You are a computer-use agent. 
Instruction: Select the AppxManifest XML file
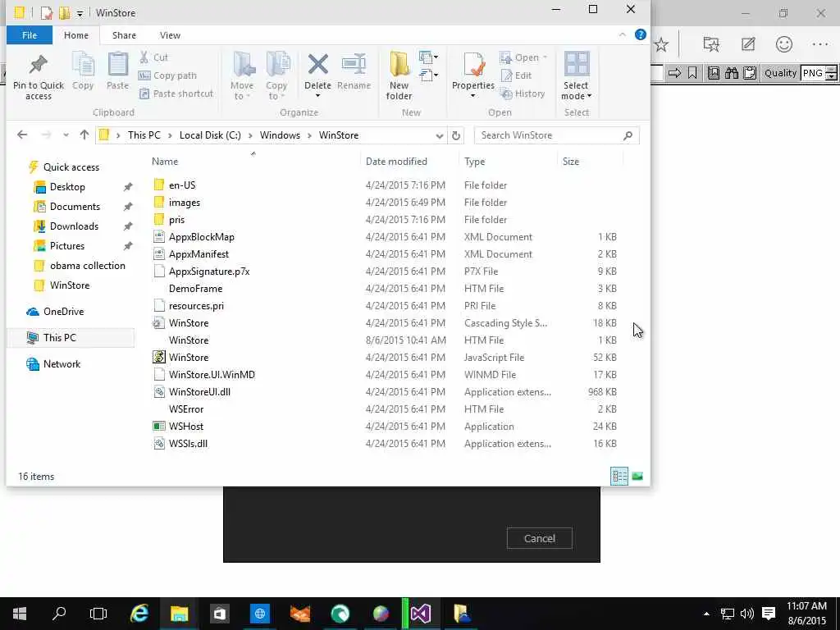coord(199,254)
